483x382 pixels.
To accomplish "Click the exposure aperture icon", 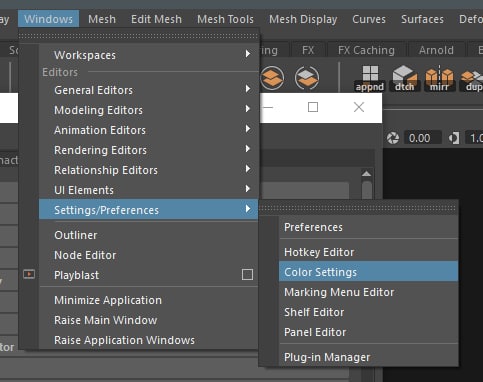I will pos(393,138).
